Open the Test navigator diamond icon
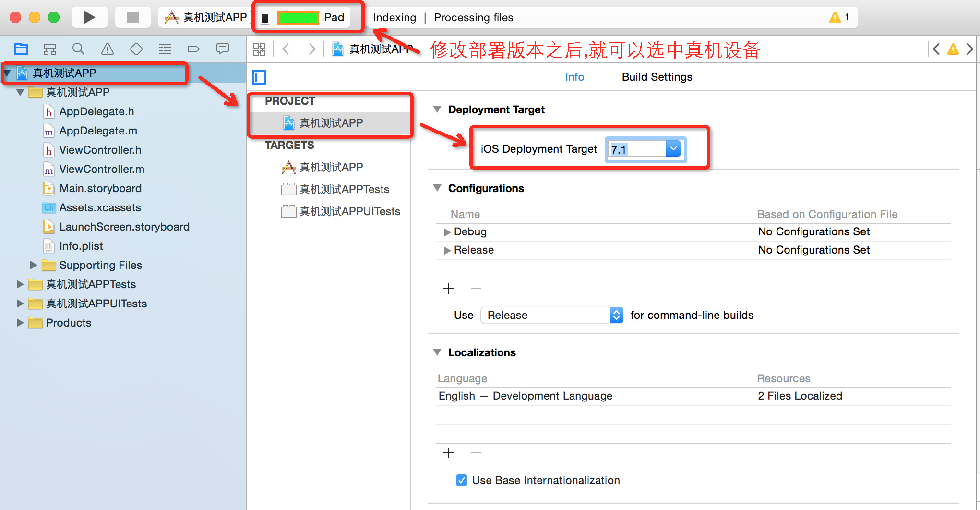The height and width of the screenshot is (510, 980). (136, 49)
